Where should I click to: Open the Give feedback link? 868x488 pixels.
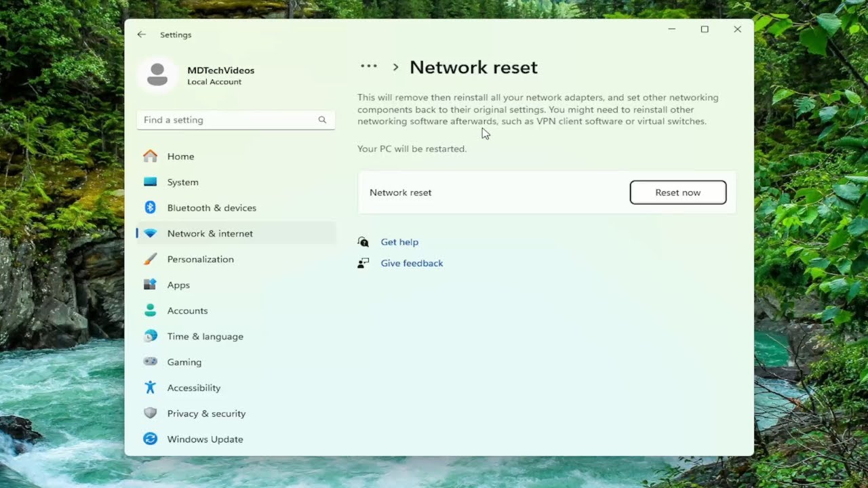pos(412,263)
